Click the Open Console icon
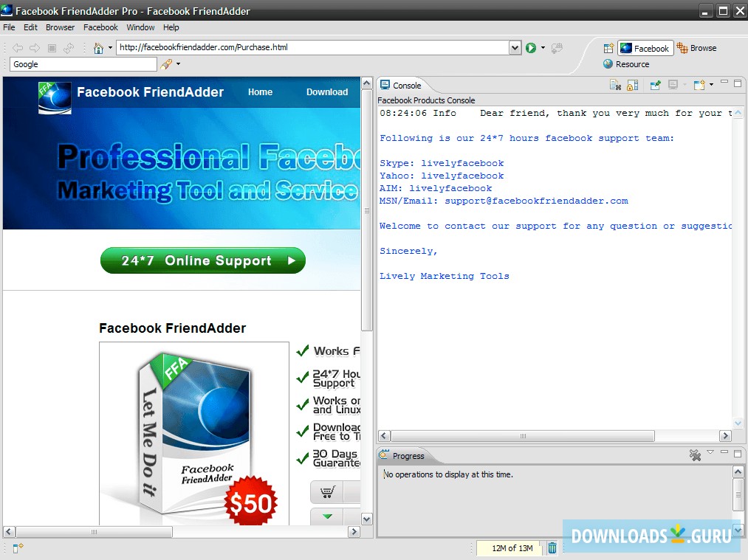The height and width of the screenshot is (560, 748). point(699,86)
